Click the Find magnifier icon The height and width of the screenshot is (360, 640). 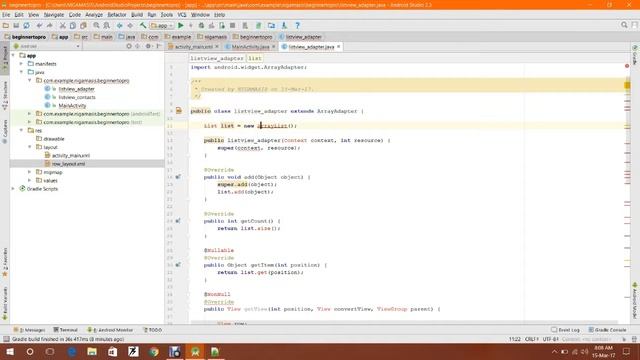96,25
